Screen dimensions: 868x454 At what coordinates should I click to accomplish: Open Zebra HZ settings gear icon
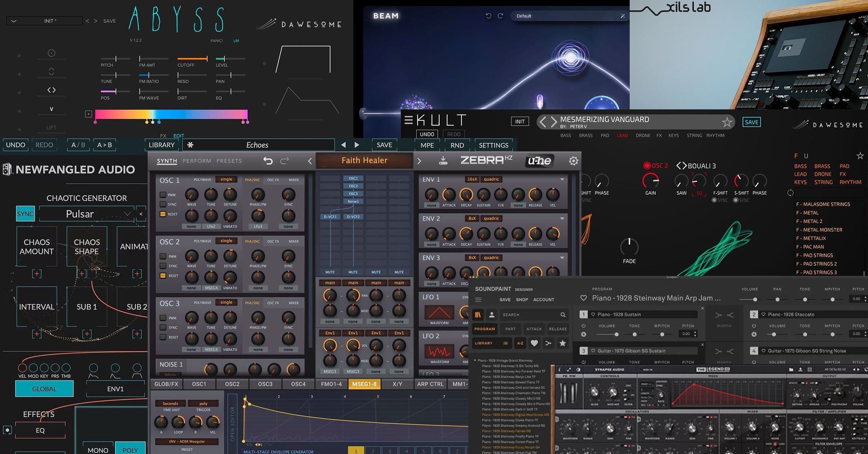pyautogui.click(x=573, y=161)
